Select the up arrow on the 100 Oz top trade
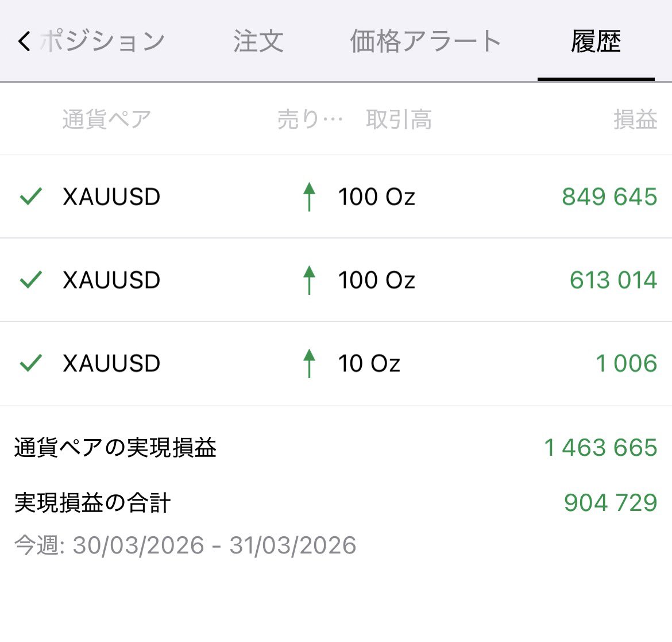This screenshot has width=672, height=642. 310,197
